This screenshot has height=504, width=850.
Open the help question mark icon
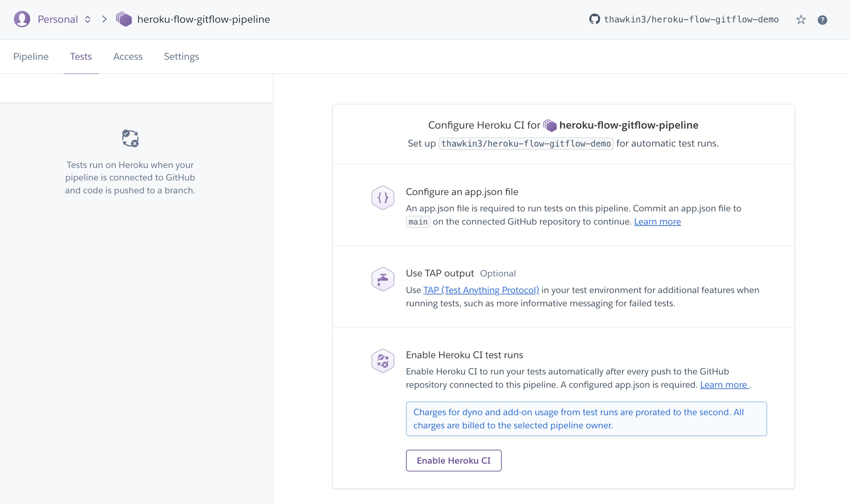click(822, 20)
